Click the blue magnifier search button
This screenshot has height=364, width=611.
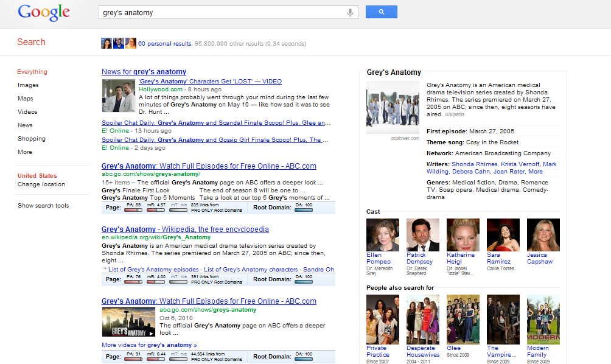tap(381, 12)
